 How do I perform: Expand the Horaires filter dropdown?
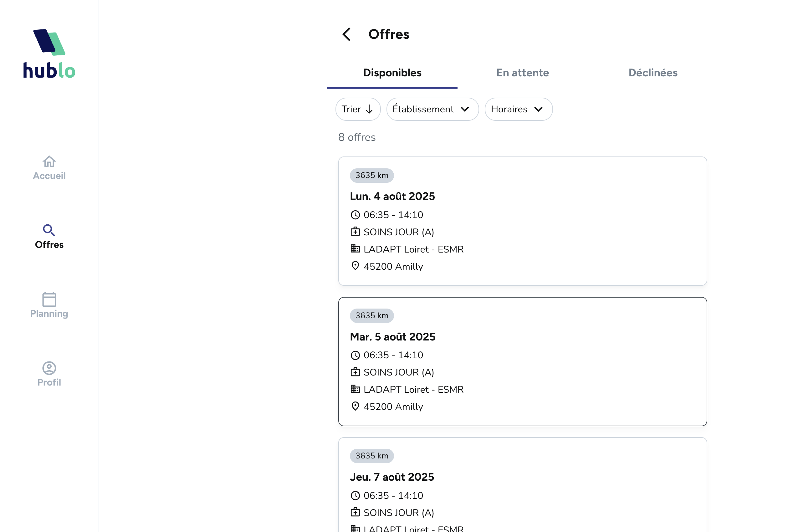(518, 109)
